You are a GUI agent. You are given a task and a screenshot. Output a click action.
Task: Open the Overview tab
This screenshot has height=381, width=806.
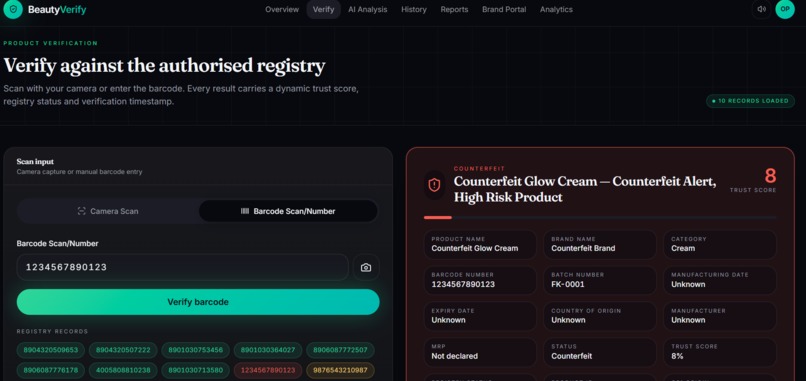pyautogui.click(x=282, y=10)
